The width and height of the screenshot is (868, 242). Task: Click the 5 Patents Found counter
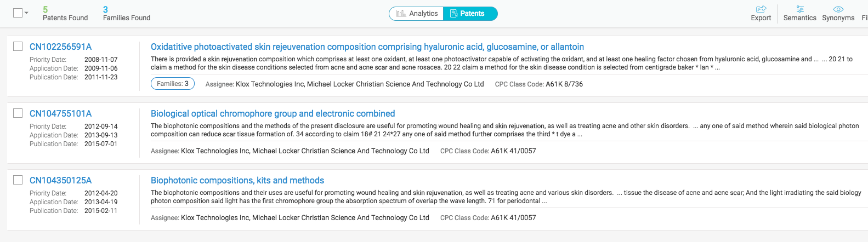pyautogui.click(x=65, y=14)
